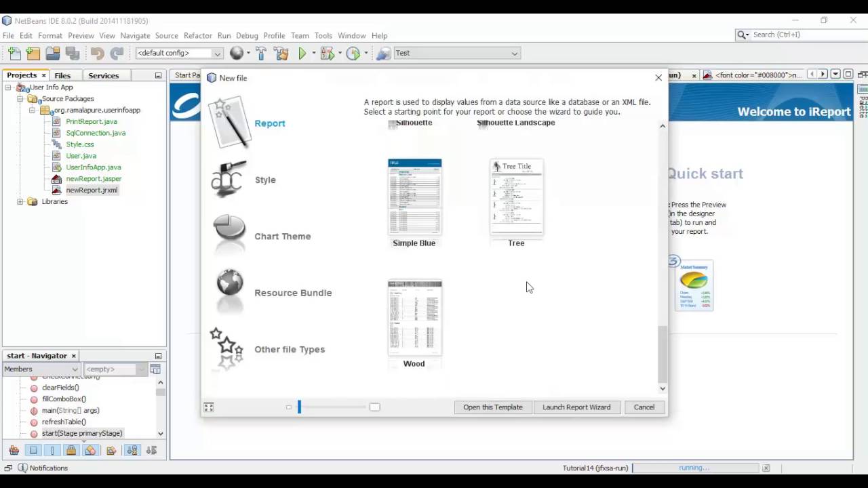Open newReport.jrxml in Projects tree
The height and width of the screenshot is (488, 868).
click(x=92, y=190)
